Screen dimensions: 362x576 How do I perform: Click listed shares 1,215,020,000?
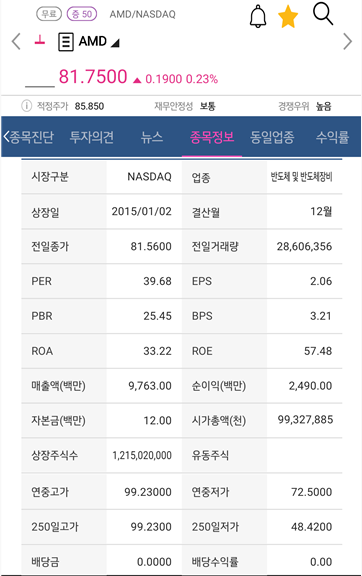tap(142, 455)
